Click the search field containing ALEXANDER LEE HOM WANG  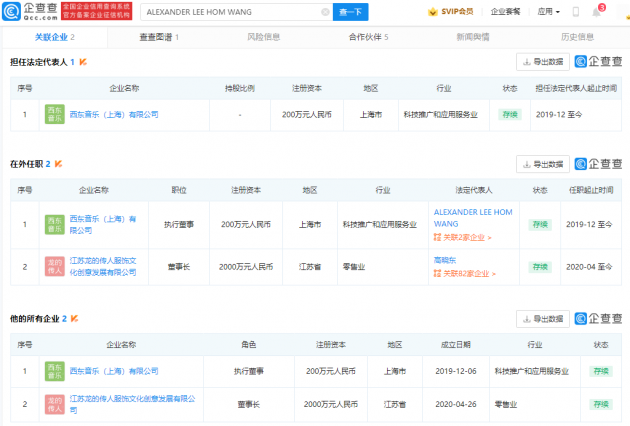click(x=230, y=12)
